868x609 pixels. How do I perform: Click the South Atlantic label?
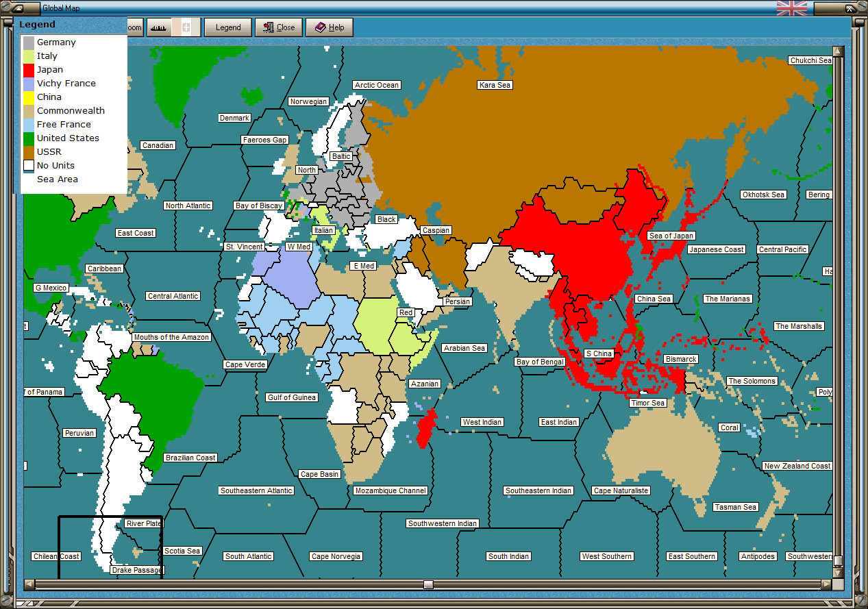249,556
